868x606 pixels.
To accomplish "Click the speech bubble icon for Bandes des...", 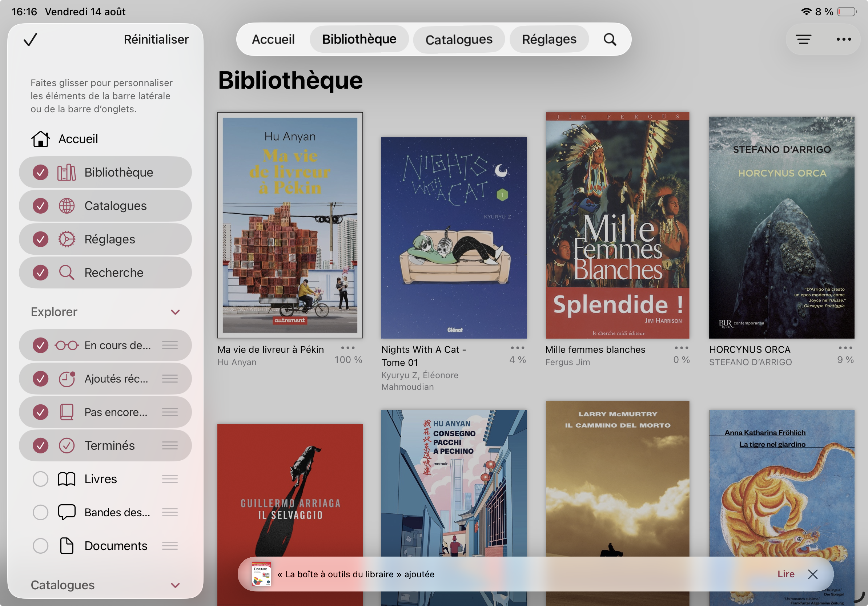I will (x=67, y=512).
